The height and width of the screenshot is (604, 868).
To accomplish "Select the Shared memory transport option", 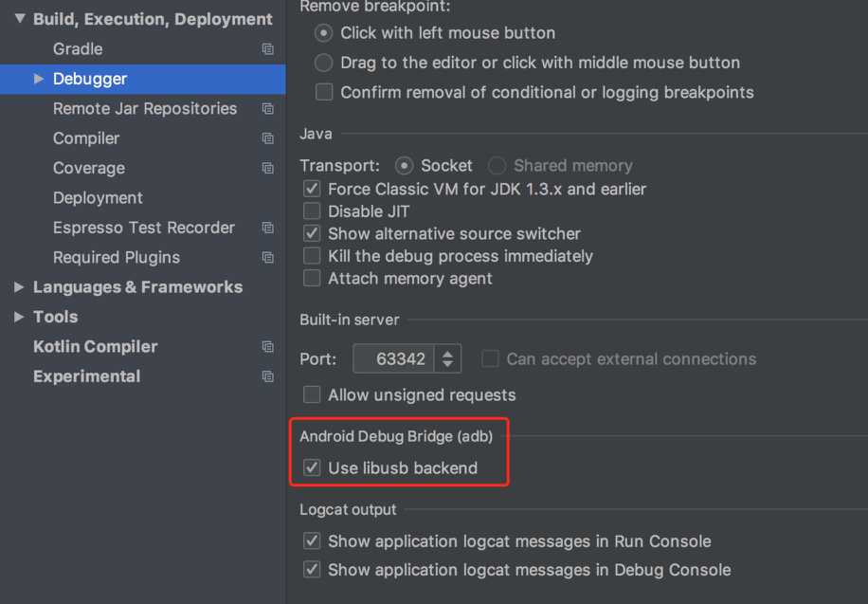I will pos(497,165).
